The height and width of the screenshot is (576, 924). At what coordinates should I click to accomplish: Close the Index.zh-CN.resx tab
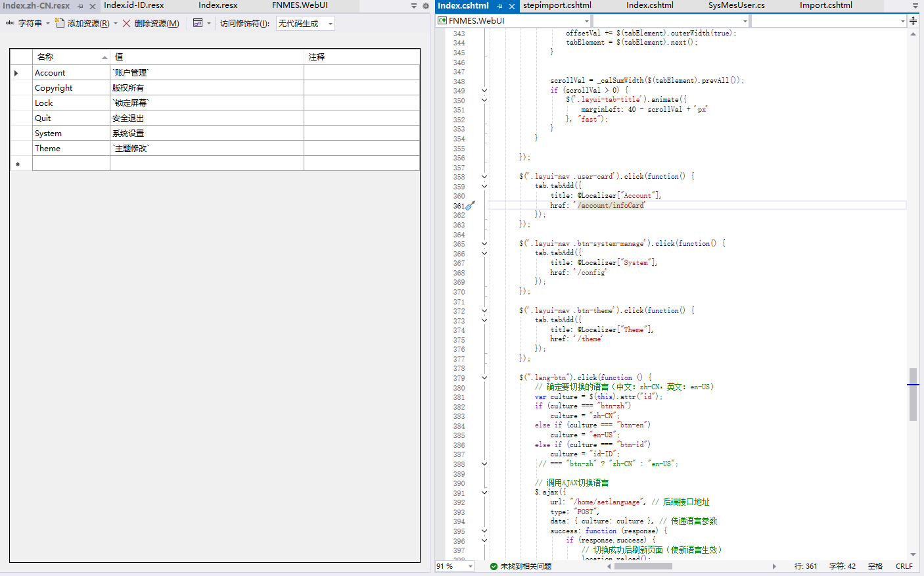click(x=93, y=6)
